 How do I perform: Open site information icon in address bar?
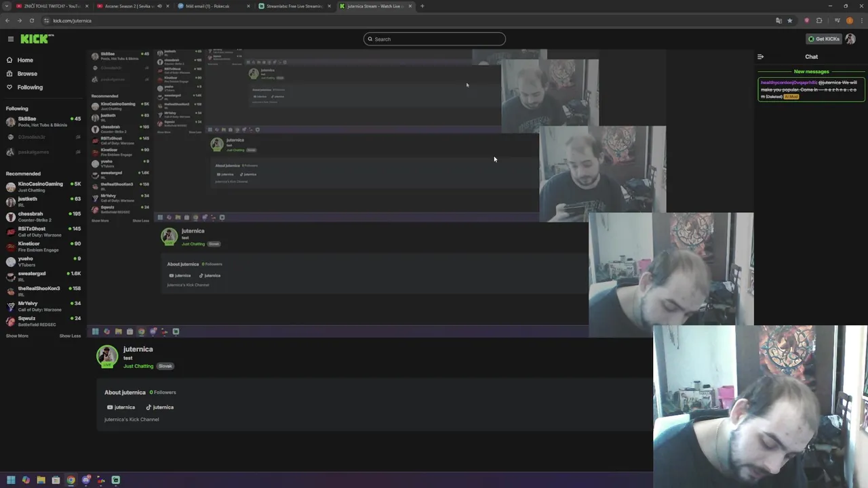[x=47, y=20]
